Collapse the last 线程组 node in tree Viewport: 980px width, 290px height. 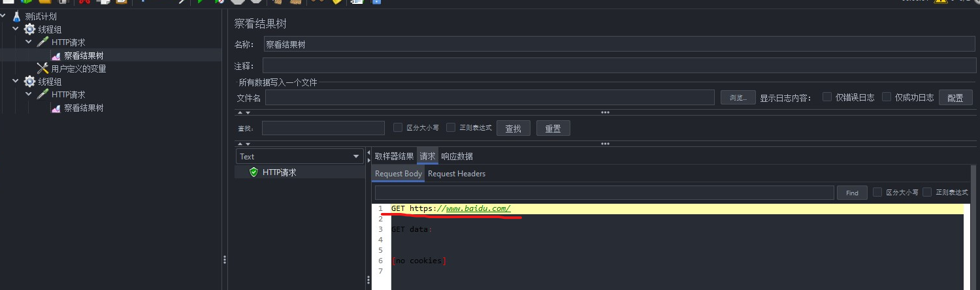coord(16,82)
